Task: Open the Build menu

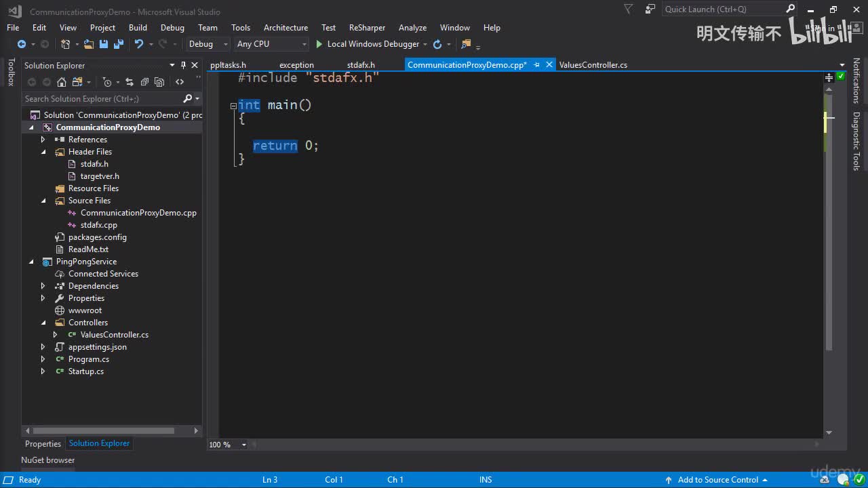Action: coord(138,28)
